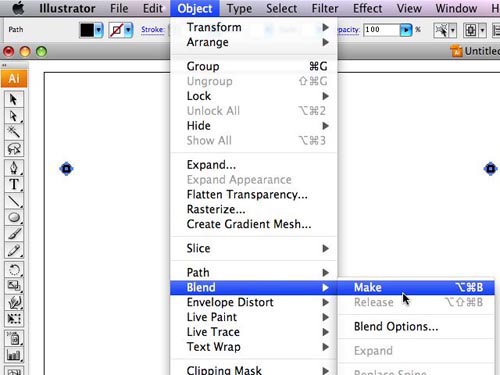This screenshot has height=375, width=500.
Task: Select the Paintbrush tool
Action: click(x=14, y=234)
